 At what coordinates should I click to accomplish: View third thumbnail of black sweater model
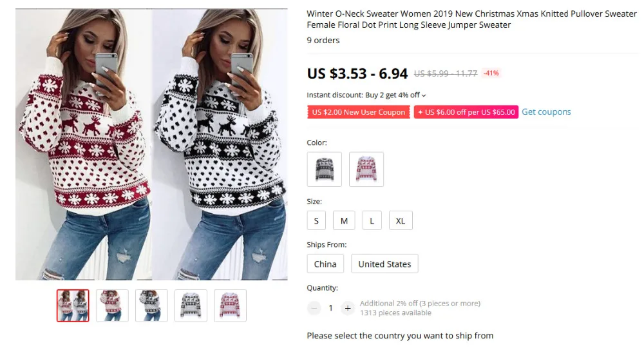pyautogui.click(x=151, y=305)
